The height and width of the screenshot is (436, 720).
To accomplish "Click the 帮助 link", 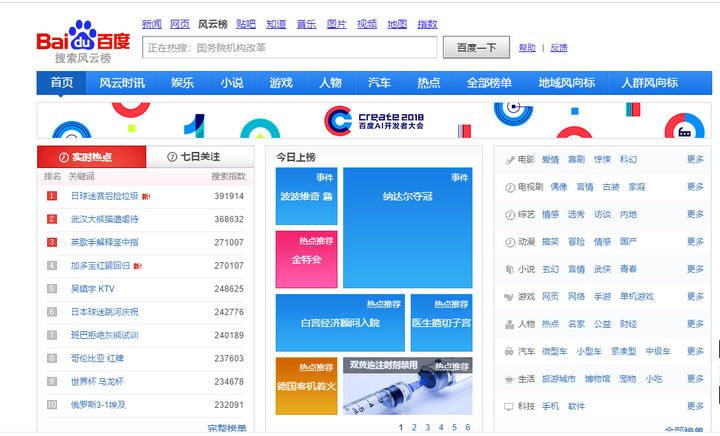I will [x=527, y=48].
